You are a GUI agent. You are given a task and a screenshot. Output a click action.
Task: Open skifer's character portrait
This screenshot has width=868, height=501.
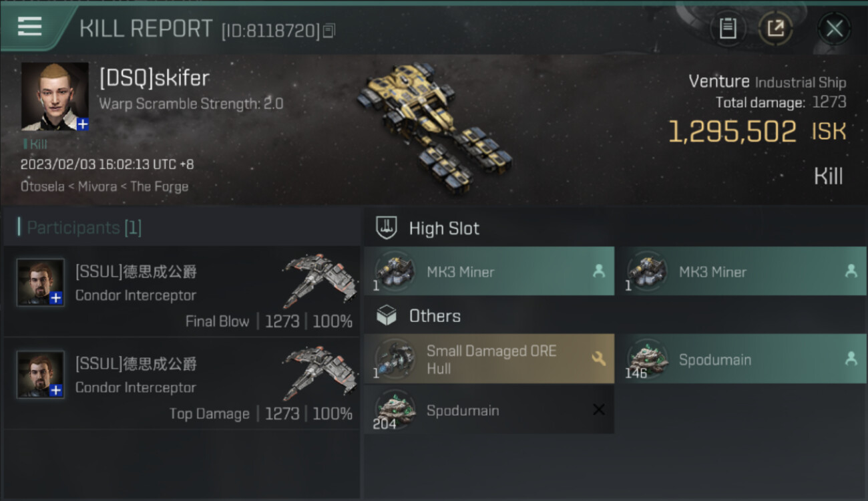55,96
